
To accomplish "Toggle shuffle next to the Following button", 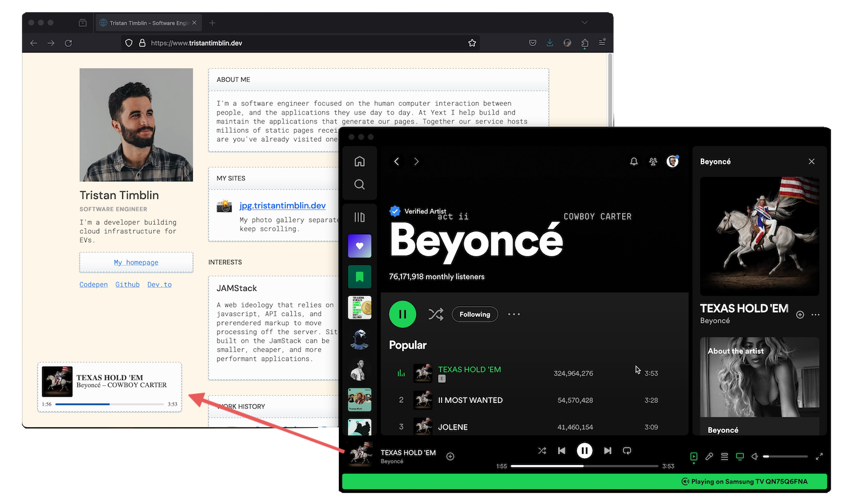I will click(x=436, y=314).
